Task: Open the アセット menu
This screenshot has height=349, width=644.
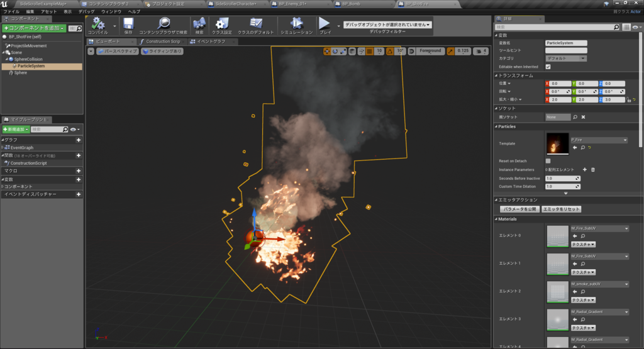Action: [48, 11]
